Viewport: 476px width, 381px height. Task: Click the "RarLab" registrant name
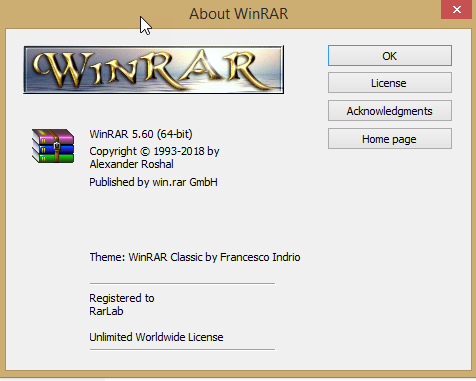tap(106, 311)
